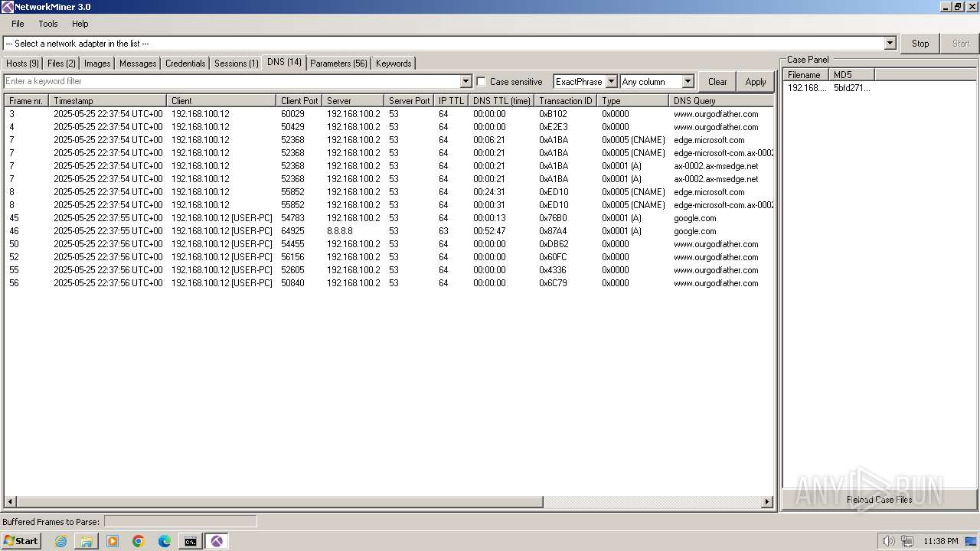This screenshot has height=551, width=980.
Task: Toggle the Case sensitive checkbox
Action: point(481,82)
